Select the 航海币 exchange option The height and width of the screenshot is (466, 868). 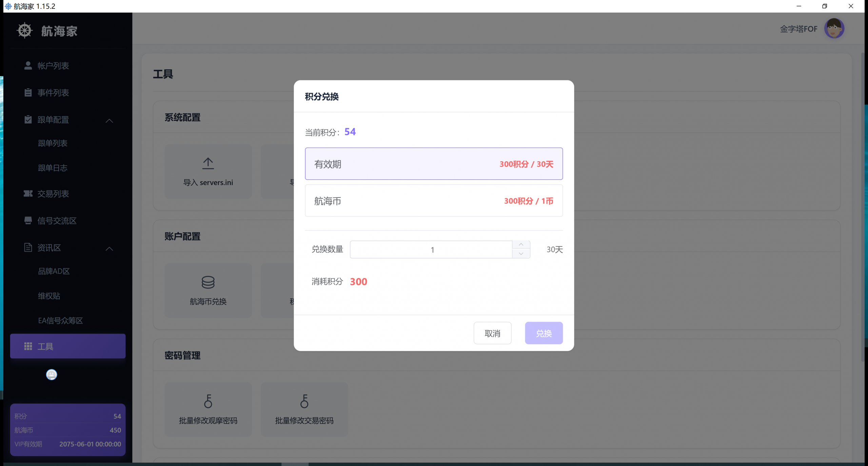[x=434, y=201]
